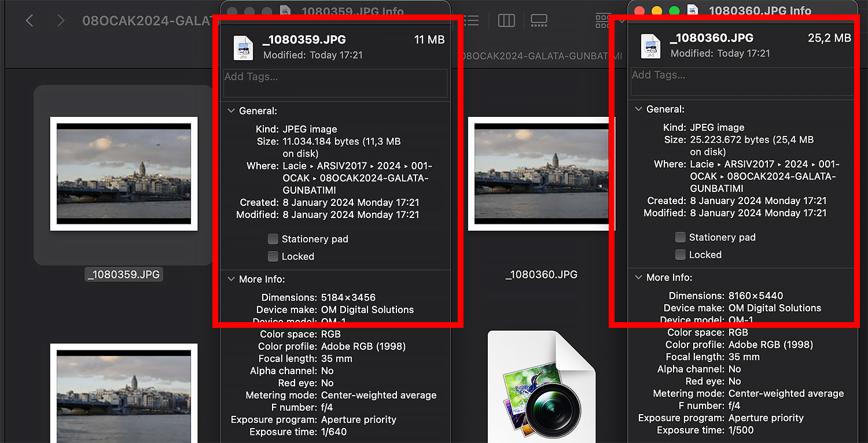The height and width of the screenshot is (443, 868).
Task: Enable Stationery pad for _1080360.JPG
Action: click(x=681, y=237)
